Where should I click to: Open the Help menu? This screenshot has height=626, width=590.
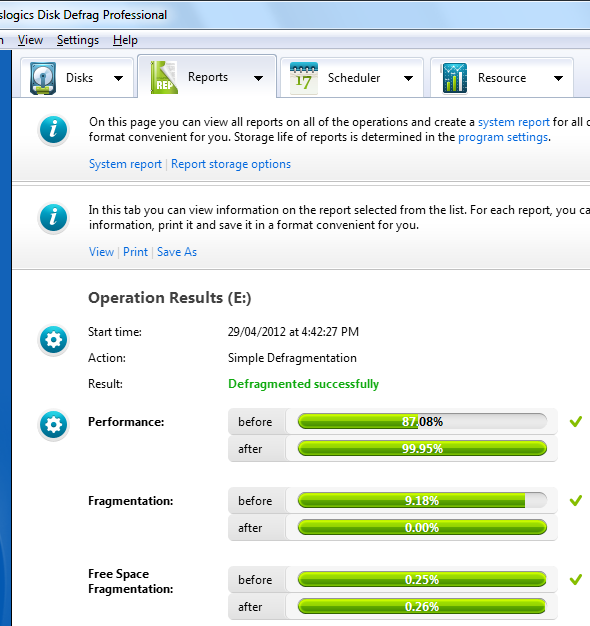pos(125,40)
